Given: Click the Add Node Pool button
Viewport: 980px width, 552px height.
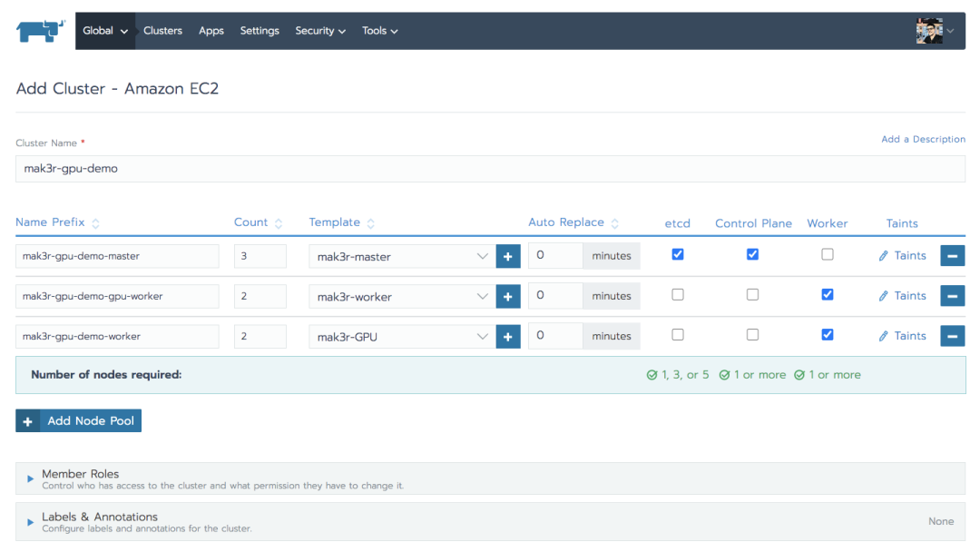Looking at the screenshot, I should (79, 420).
